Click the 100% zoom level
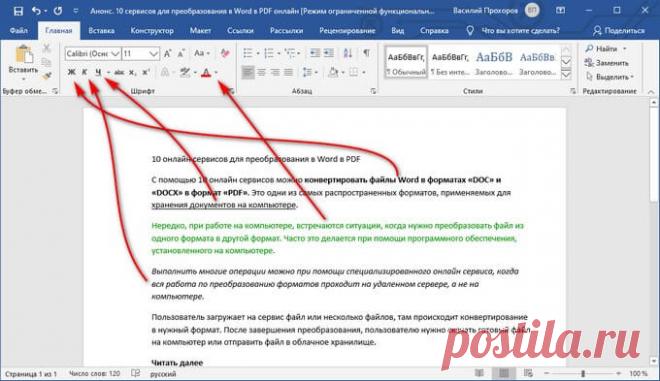Screen dimensions: 660x381 (638, 373)
